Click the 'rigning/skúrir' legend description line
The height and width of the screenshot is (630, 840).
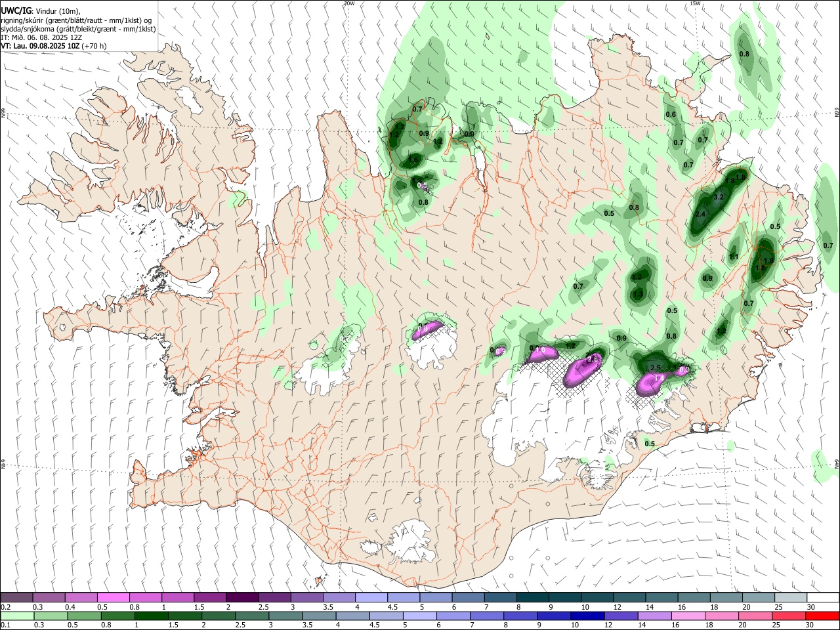pos(76,20)
